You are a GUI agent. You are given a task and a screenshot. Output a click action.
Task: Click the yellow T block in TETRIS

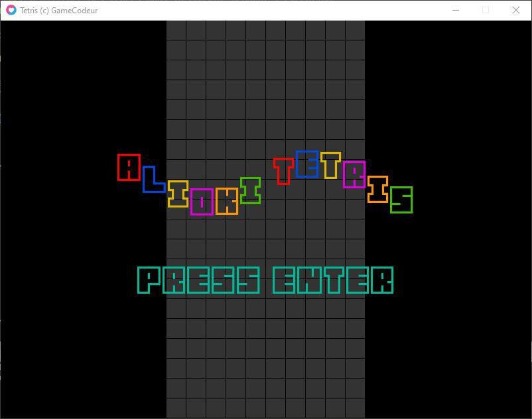[x=331, y=166]
